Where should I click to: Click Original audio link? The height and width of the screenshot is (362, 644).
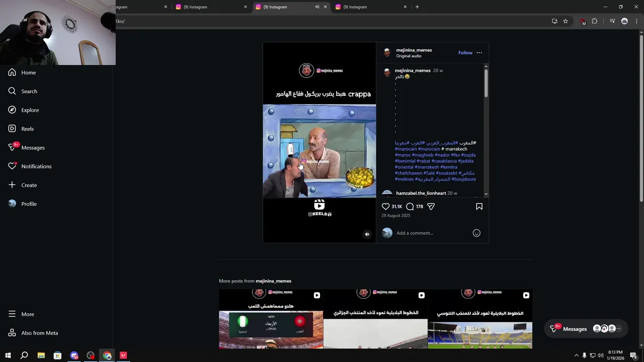coord(409,56)
